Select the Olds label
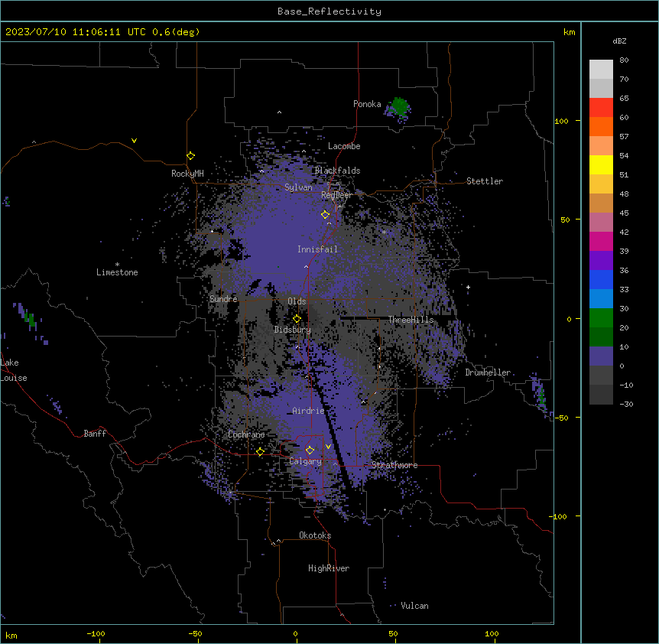 pos(297,301)
